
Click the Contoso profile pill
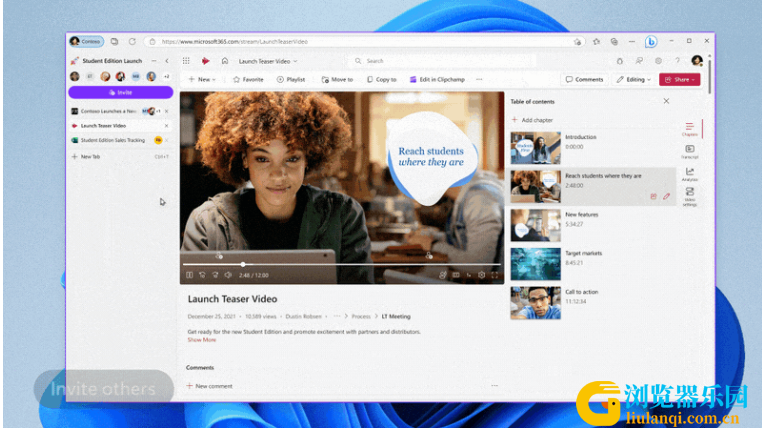(x=86, y=41)
